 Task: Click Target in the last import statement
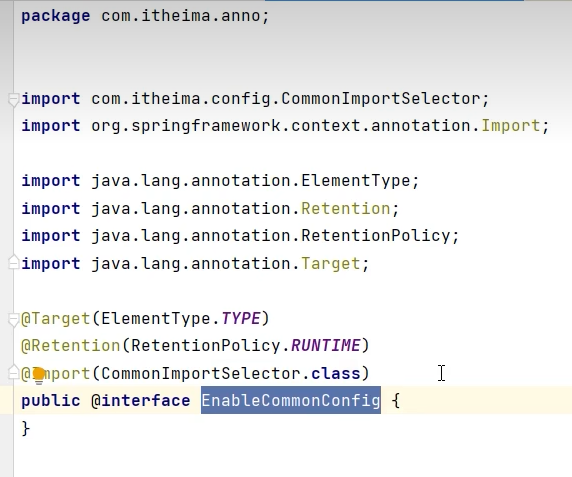click(331, 263)
